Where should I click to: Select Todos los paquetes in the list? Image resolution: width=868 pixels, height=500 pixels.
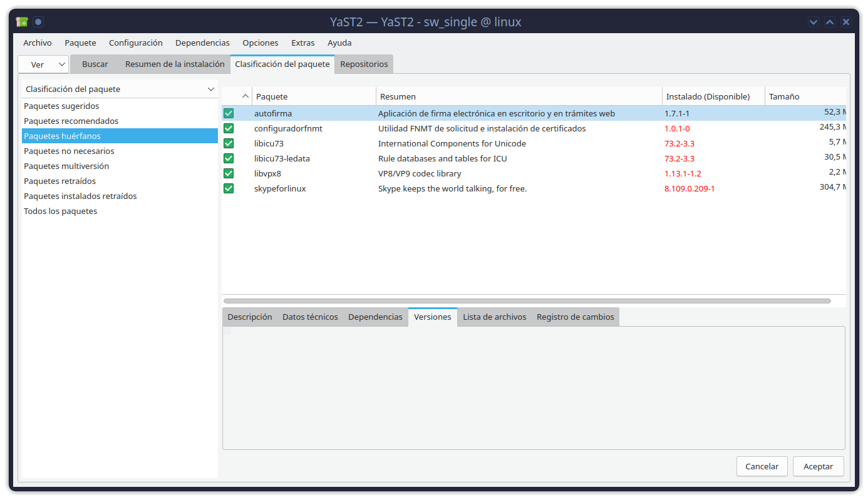coord(60,211)
